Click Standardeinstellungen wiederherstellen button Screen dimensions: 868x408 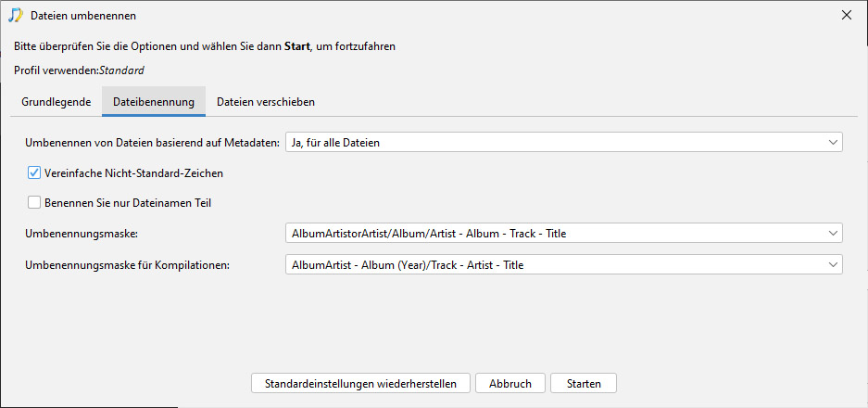point(361,383)
